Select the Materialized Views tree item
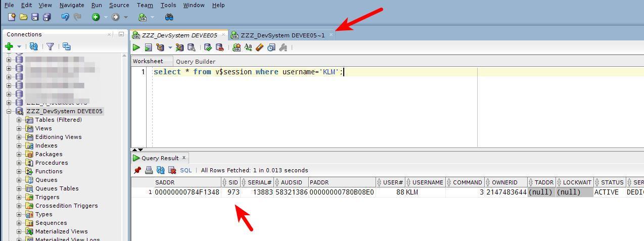This screenshot has height=241, width=644. coord(61,231)
